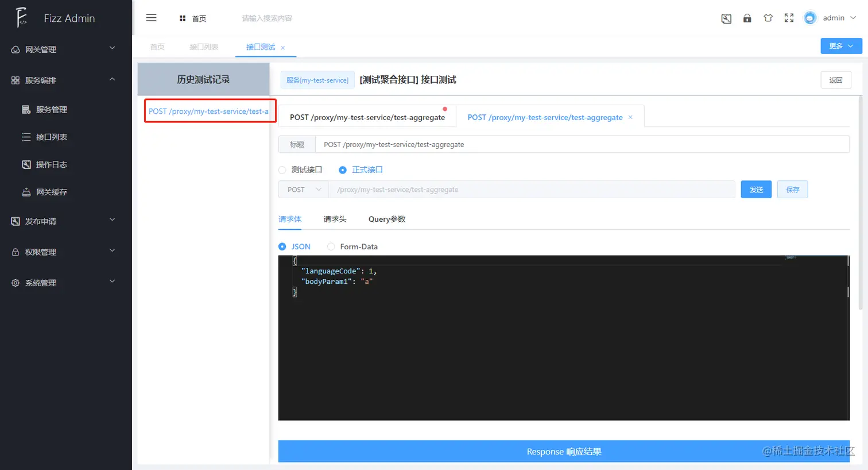Focus the header search input box
The image size is (868, 470).
[267, 18]
